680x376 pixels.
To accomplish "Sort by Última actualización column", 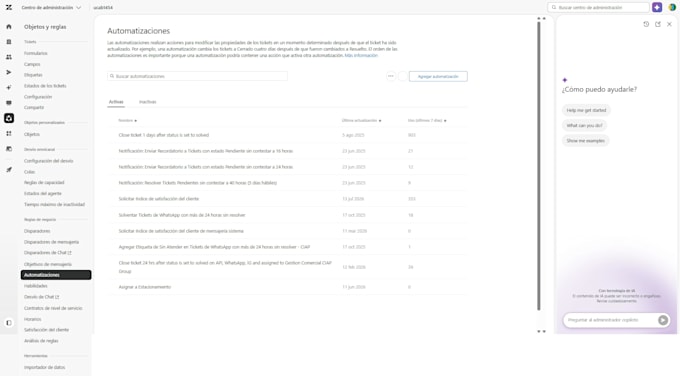I will pos(361,121).
